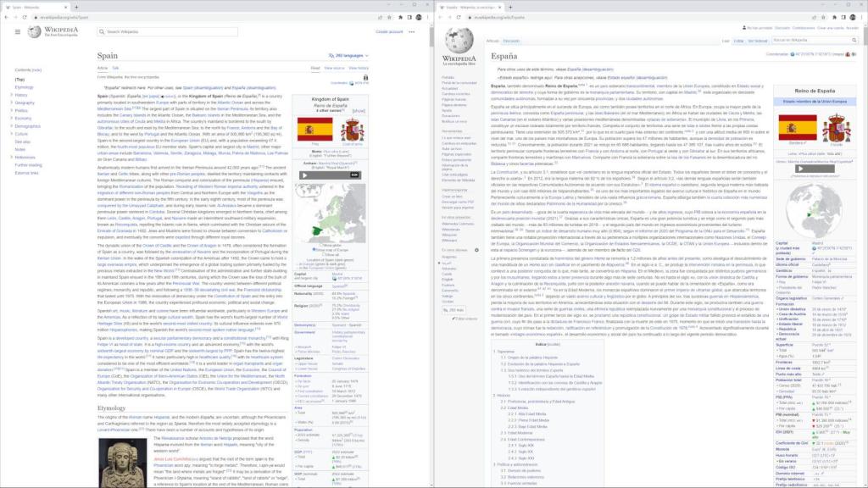Open the View source tab

pos(334,68)
